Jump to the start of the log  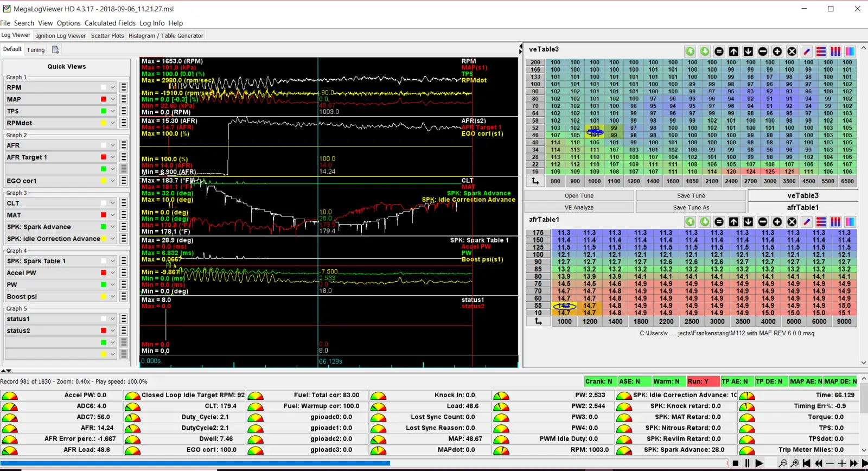coord(807,463)
